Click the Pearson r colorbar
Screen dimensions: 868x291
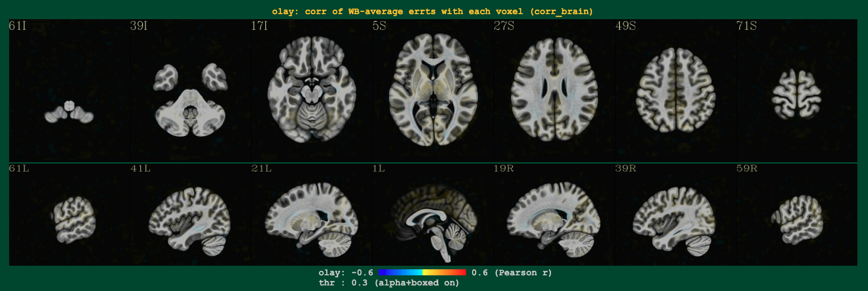click(422, 272)
